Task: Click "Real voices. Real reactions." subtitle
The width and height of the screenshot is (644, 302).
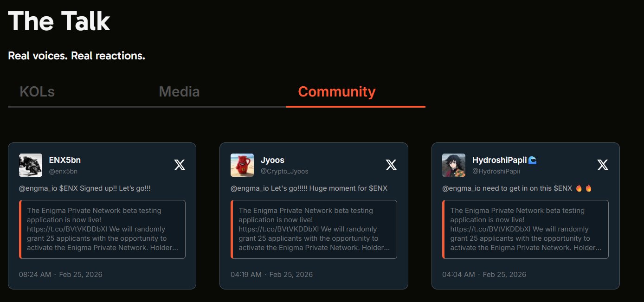Action: (x=77, y=56)
